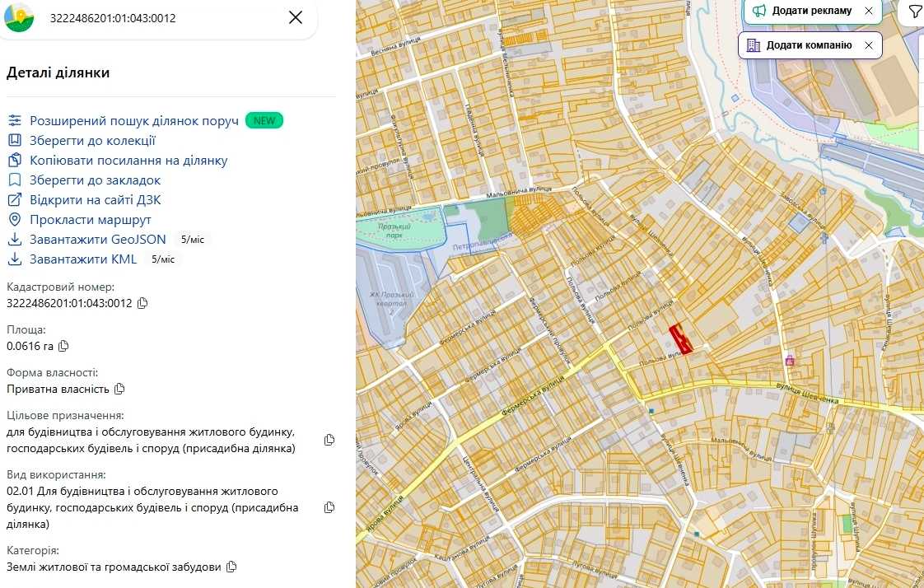
Task: Copy the Вид використання text
Action: (x=329, y=507)
